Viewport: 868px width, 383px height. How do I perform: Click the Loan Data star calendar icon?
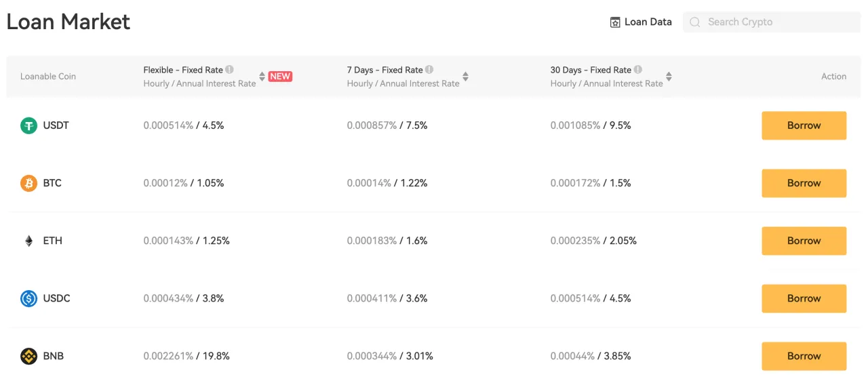(615, 22)
